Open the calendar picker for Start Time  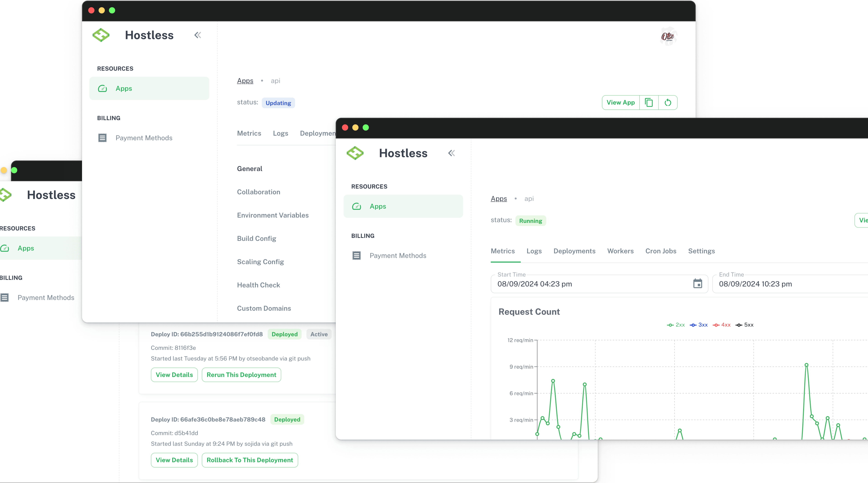point(698,284)
